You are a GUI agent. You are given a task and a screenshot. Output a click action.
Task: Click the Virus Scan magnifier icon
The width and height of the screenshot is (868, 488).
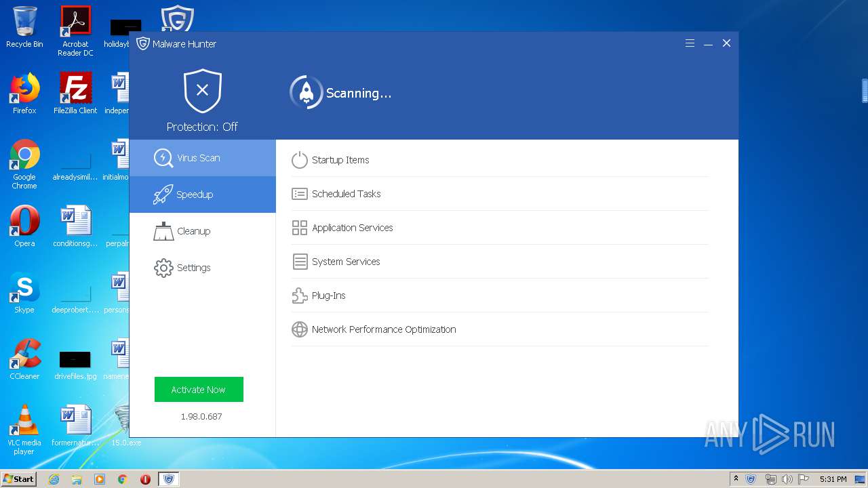coord(163,158)
